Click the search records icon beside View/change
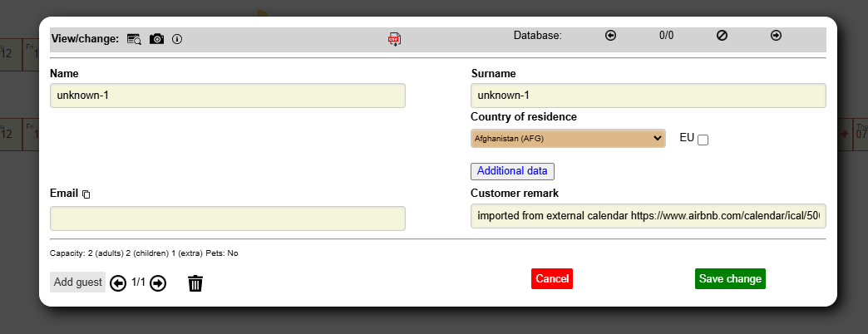The height and width of the screenshot is (334, 868). (134, 39)
